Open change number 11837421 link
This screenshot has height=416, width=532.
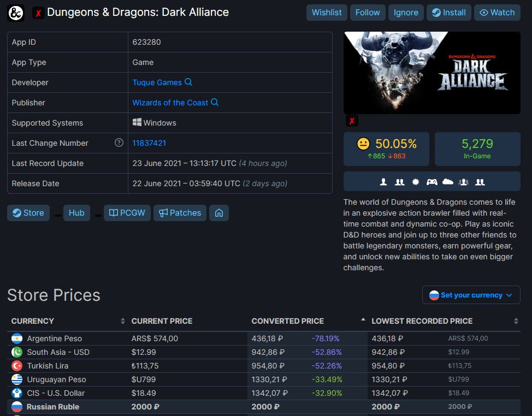point(149,143)
